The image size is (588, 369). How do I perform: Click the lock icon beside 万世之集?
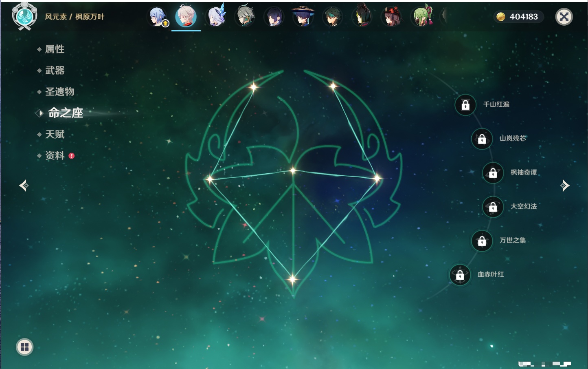(482, 241)
